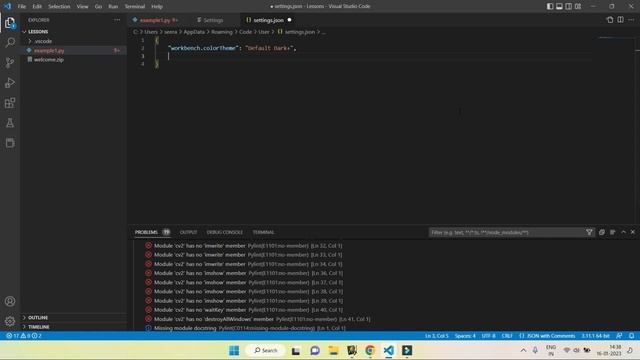The width and height of the screenshot is (640, 360).
Task: Select the settings.json editor tab
Action: pyautogui.click(x=268, y=20)
